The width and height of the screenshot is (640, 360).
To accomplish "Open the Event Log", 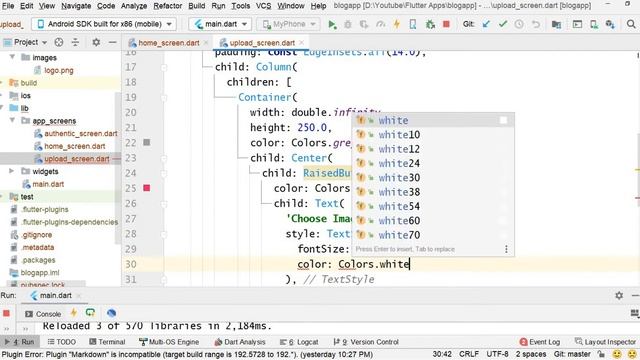I will point(540,342).
